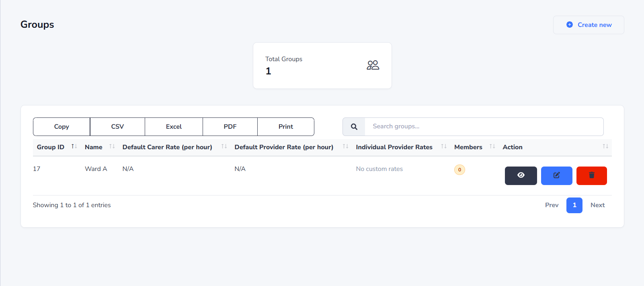Click the blue edit icon for Ward A
This screenshot has width=644, height=286.
click(x=556, y=175)
